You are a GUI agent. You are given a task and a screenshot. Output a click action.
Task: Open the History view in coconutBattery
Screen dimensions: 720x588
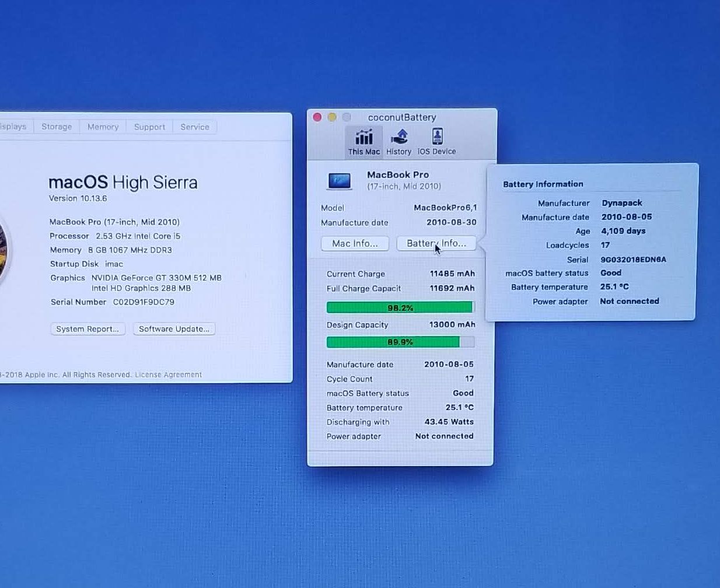(x=399, y=142)
